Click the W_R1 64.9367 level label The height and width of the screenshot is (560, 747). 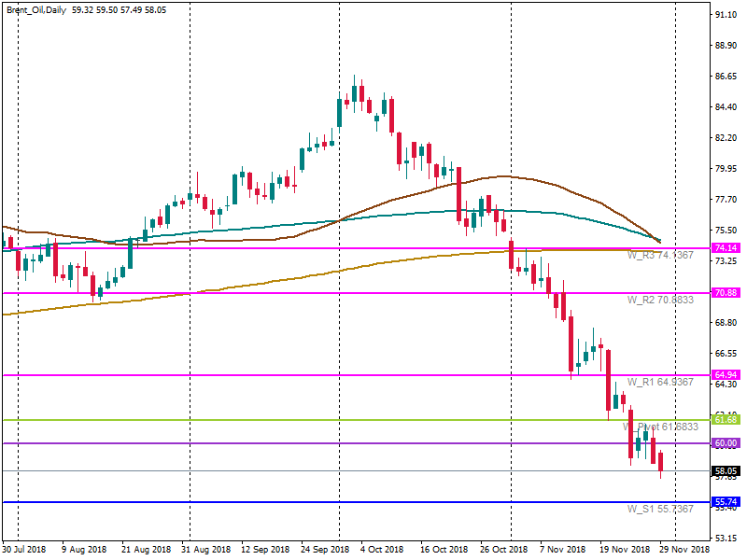[x=659, y=383]
